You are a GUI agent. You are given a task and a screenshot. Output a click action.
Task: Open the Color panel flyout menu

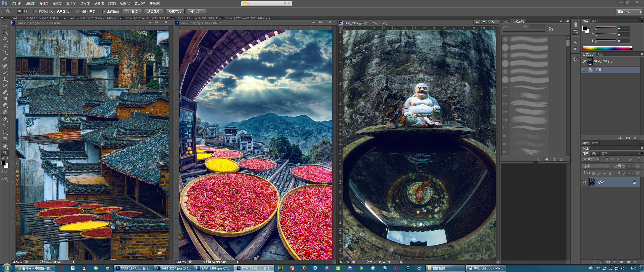tap(641, 21)
